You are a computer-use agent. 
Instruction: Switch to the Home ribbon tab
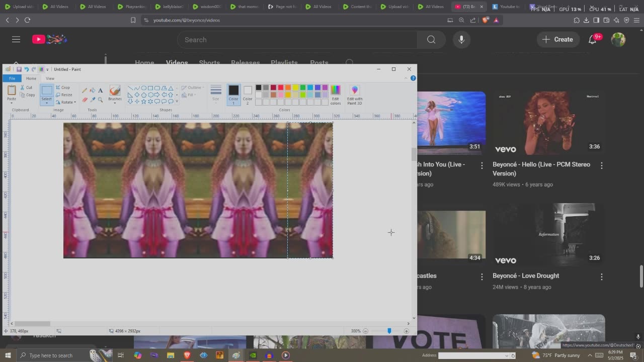tap(31, 78)
